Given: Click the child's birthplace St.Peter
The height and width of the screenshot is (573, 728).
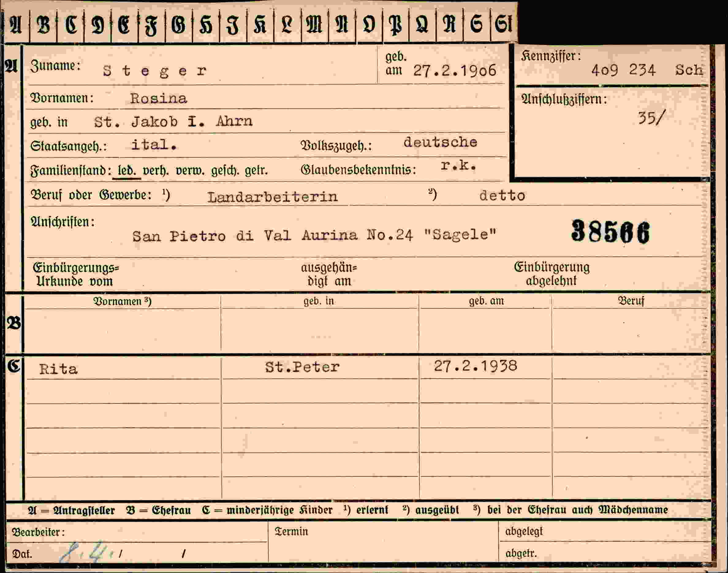Looking at the screenshot, I should [x=302, y=367].
